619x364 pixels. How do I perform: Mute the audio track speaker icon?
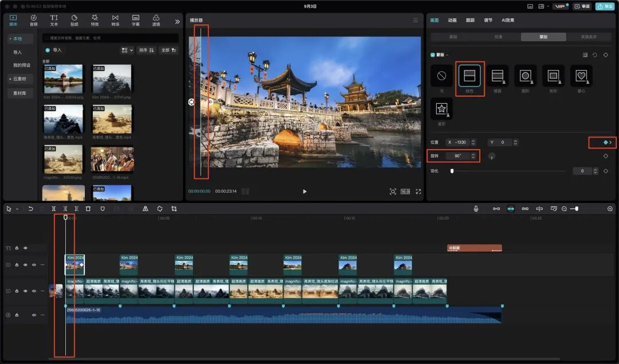(34, 315)
